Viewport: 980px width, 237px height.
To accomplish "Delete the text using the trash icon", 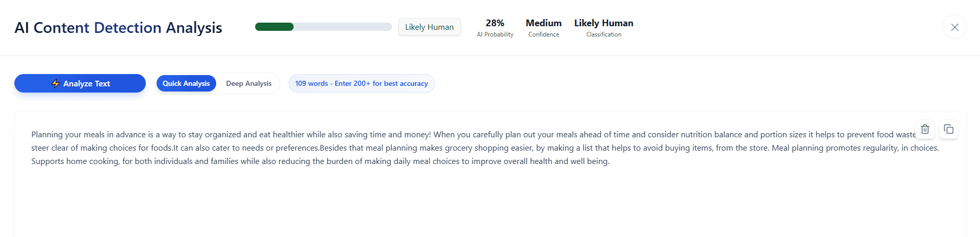I will click(x=925, y=129).
